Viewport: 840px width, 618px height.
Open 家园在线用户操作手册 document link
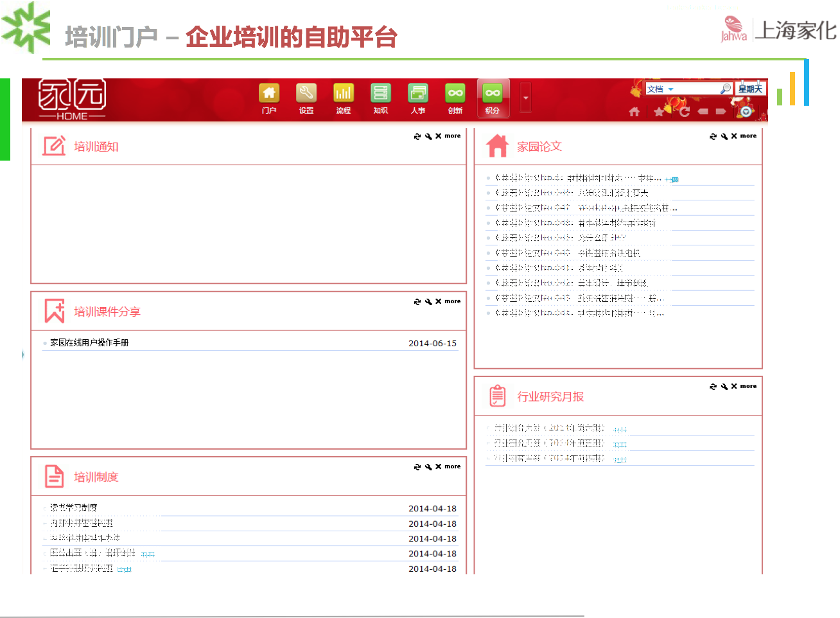[89, 343]
